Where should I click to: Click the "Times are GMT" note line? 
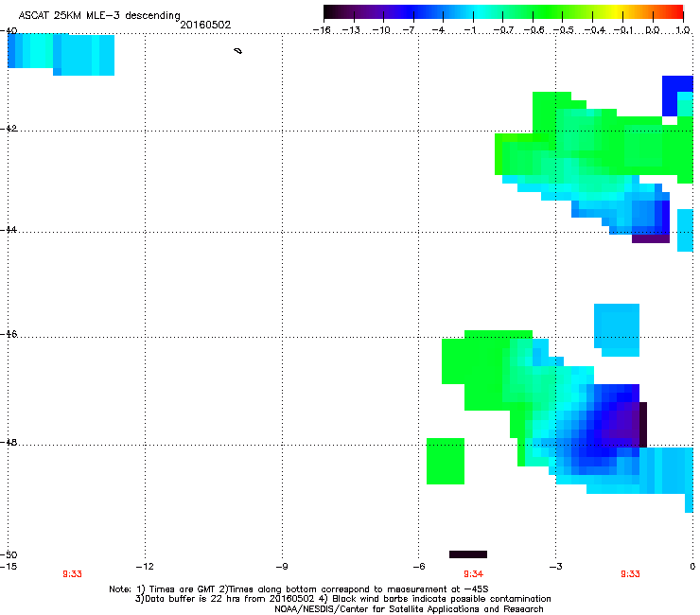[298, 589]
